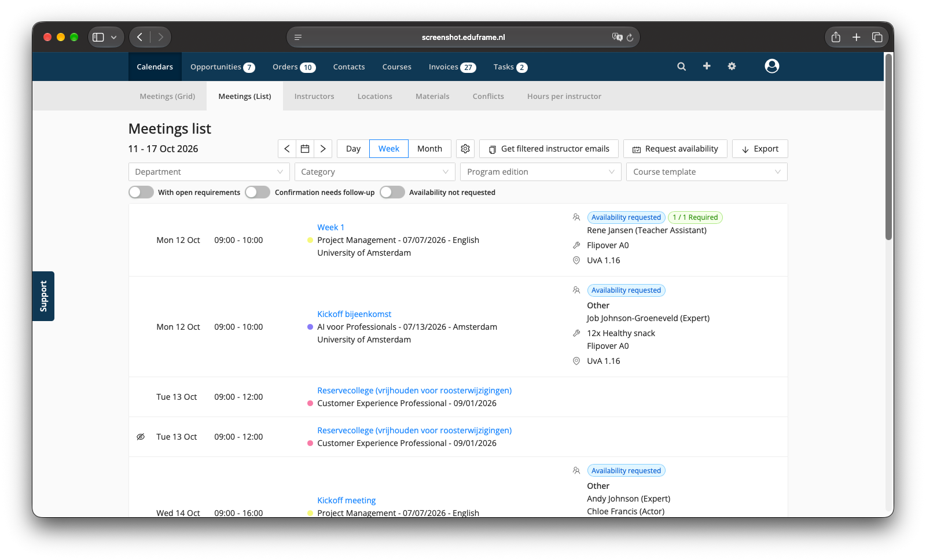Show Safari tab overview icon
Viewport: 926px width, 560px height.
tap(877, 37)
